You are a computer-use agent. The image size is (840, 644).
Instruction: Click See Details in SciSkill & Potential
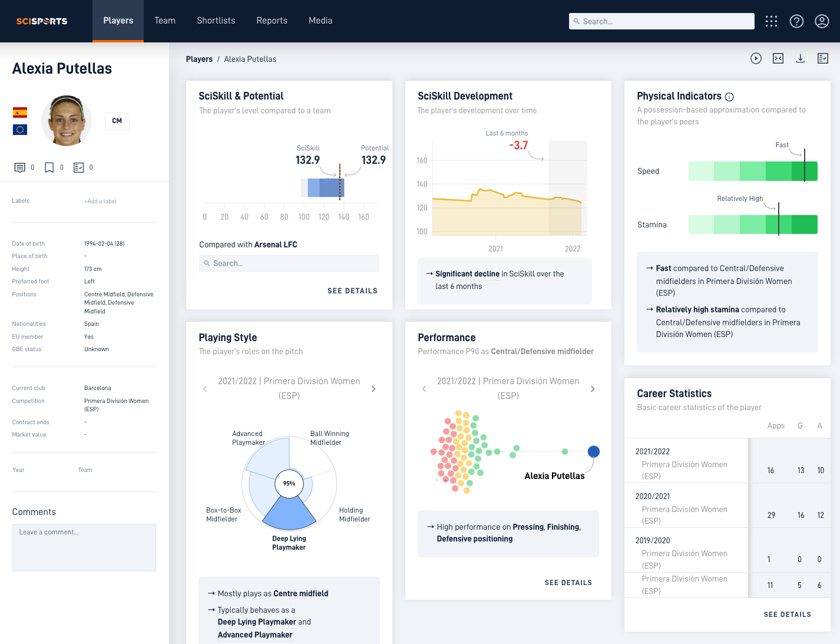click(x=352, y=290)
